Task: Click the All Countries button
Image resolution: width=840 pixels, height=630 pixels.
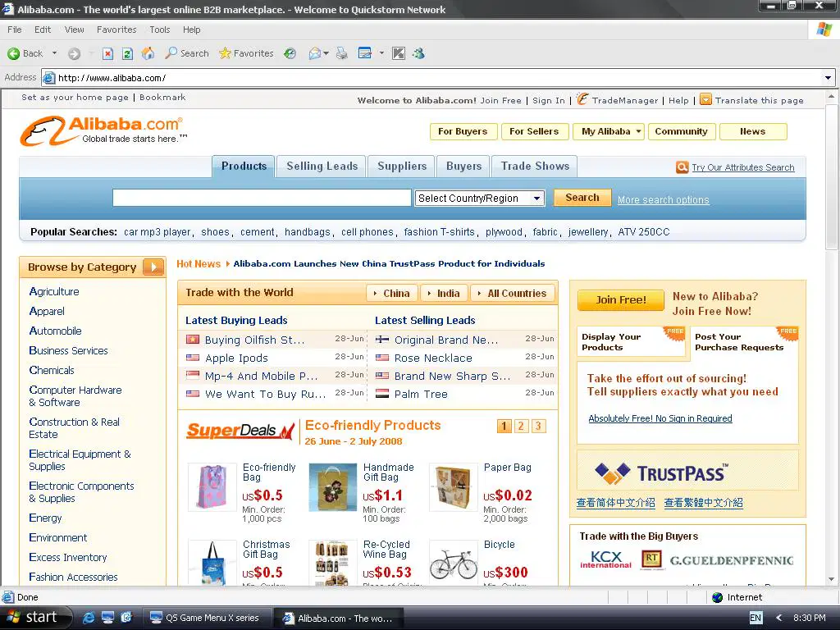Action: tap(512, 293)
